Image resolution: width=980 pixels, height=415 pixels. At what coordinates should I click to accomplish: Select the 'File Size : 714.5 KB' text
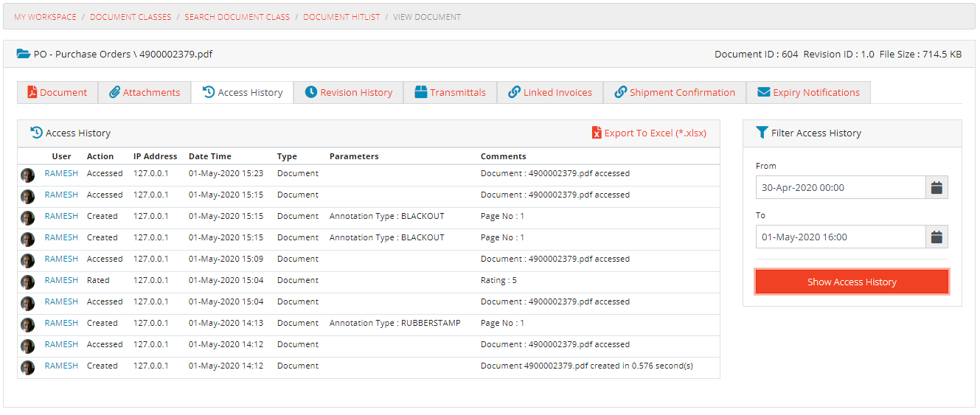921,54
